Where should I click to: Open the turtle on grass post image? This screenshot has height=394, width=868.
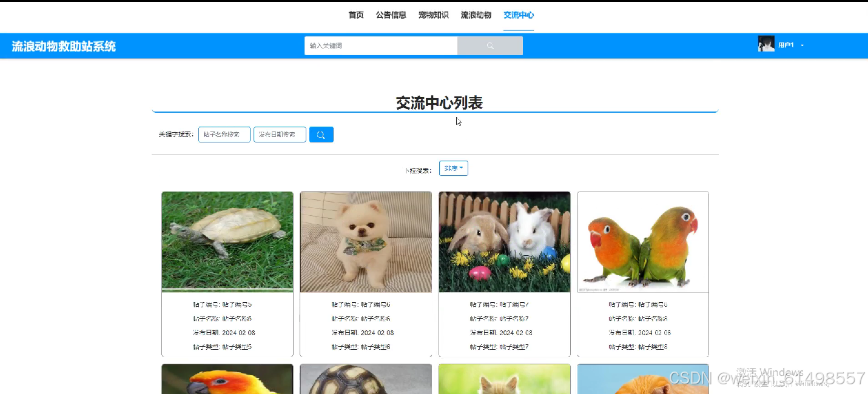(227, 242)
